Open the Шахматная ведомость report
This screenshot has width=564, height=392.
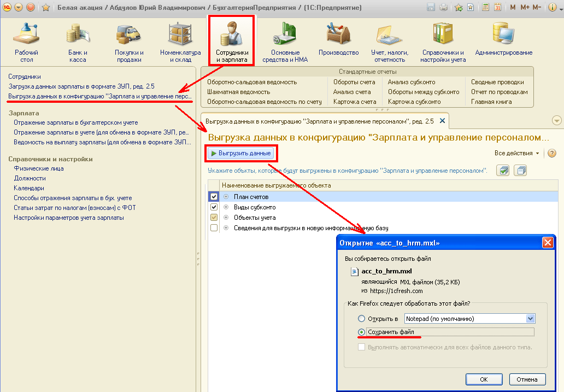click(x=238, y=92)
